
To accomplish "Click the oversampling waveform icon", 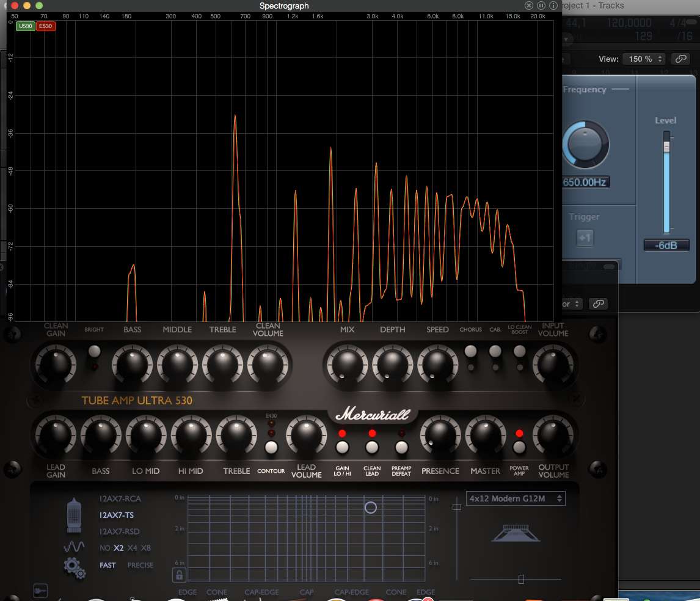I will [x=74, y=547].
